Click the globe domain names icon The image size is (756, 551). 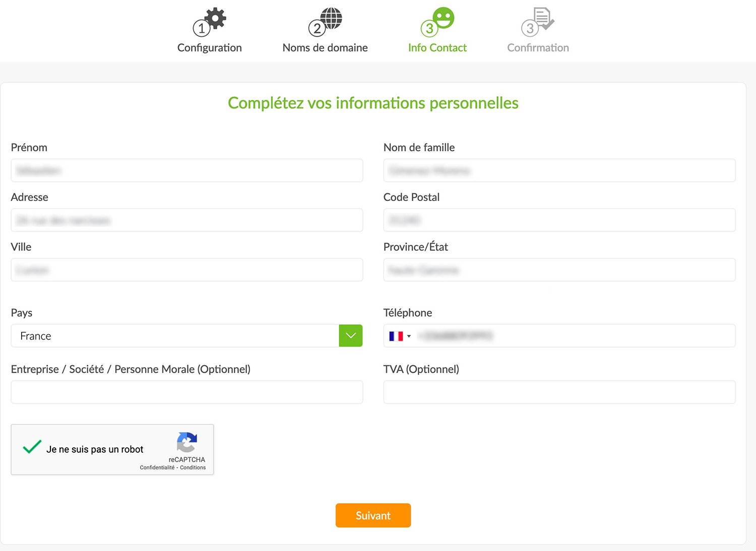(x=331, y=18)
